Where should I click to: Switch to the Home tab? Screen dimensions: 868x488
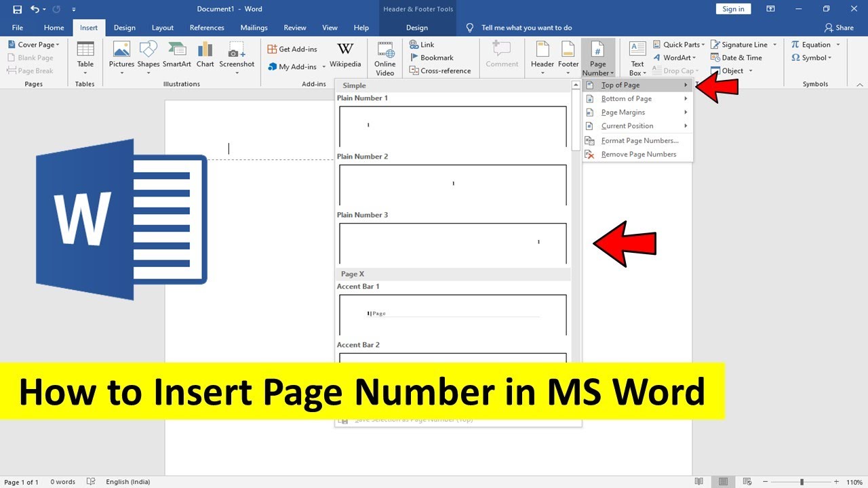pyautogui.click(x=54, y=28)
